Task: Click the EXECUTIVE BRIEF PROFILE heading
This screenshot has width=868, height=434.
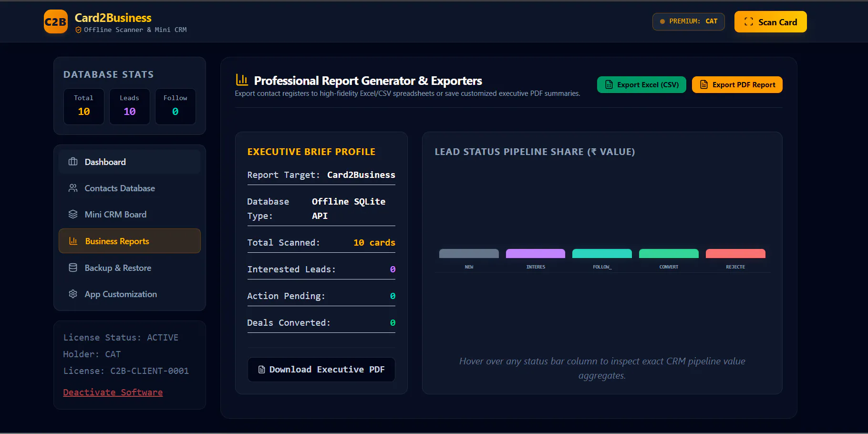Action: [x=311, y=152]
